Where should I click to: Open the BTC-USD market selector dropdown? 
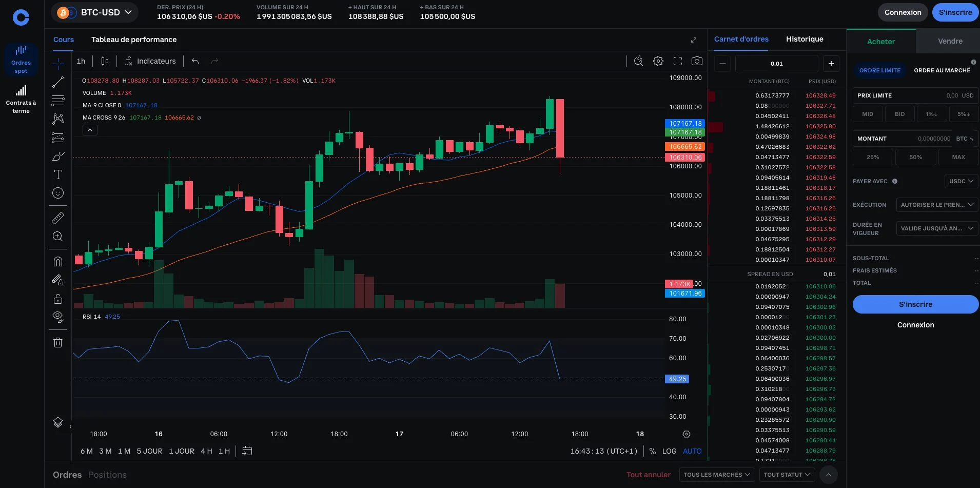(94, 12)
